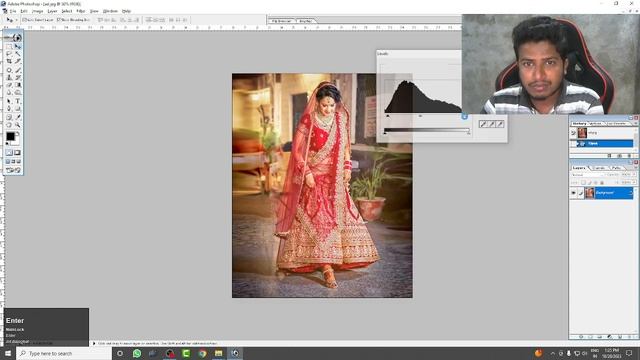Toggle the Auto Select Layer checkbox
Viewport: 640px width, 360px height.
point(24,20)
